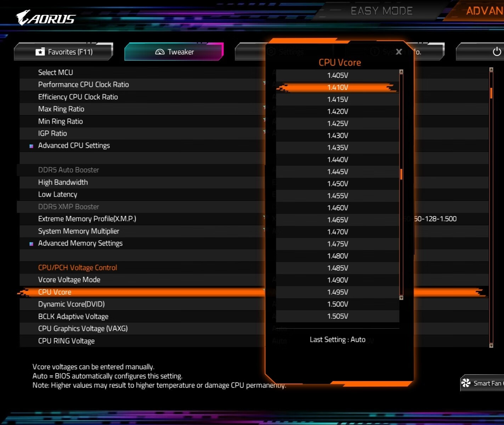This screenshot has height=425, width=504.
Task: Click the Advanced CPU Settings submenu marker
Action: (31, 146)
